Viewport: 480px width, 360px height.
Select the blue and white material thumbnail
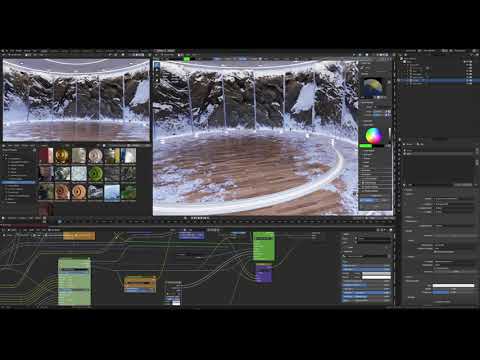coord(128,156)
